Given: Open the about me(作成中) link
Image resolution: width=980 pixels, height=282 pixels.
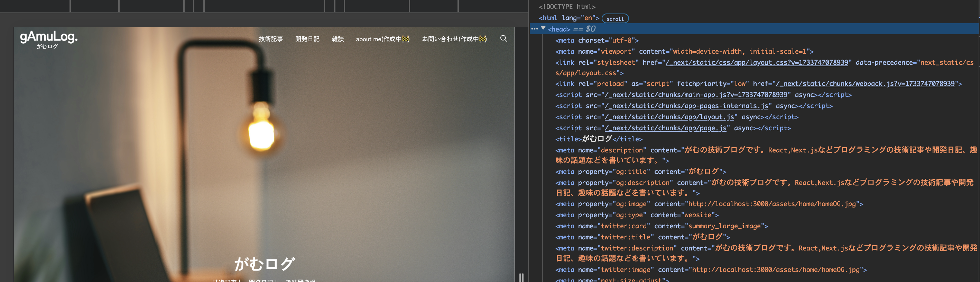Looking at the screenshot, I should [x=382, y=39].
